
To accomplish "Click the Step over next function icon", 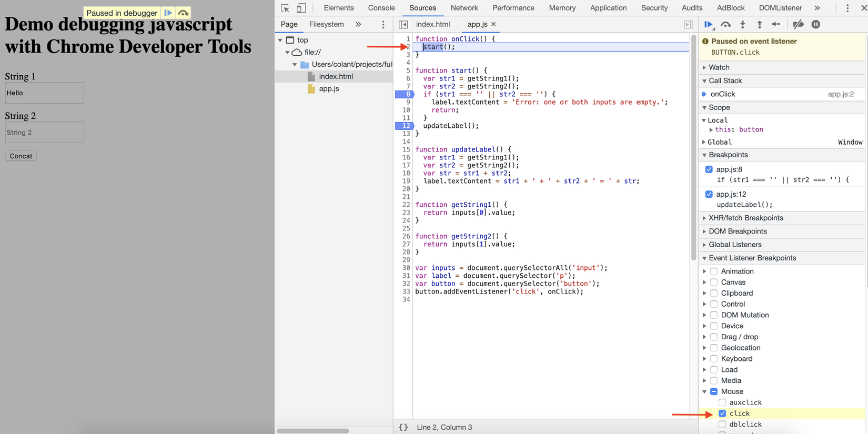I will (x=726, y=25).
